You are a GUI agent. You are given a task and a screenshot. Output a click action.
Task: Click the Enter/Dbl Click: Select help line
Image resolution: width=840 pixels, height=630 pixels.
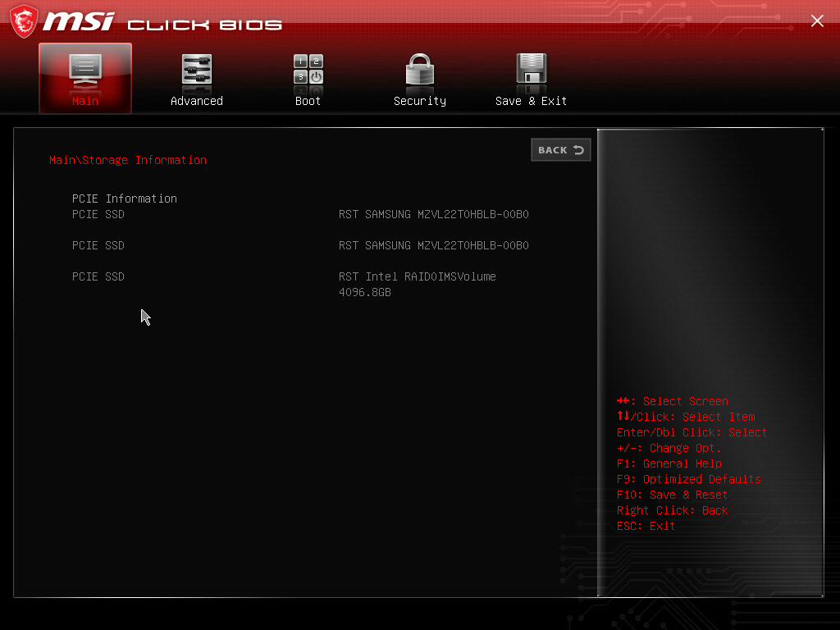coord(692,432)
